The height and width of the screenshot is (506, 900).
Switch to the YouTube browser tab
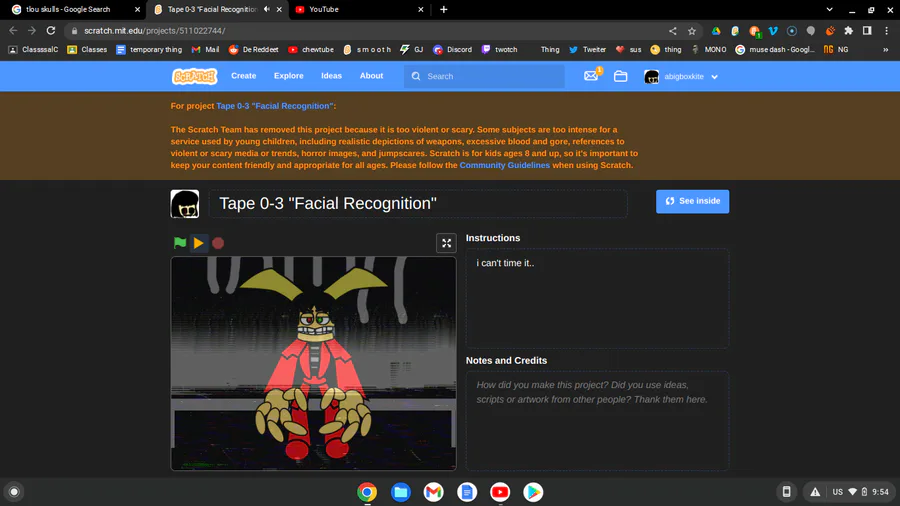(x=357, y=9)
